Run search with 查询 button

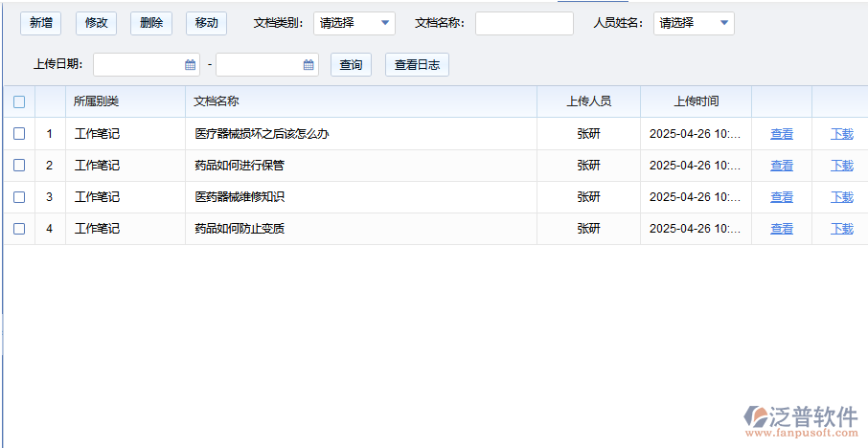(351, 65)
